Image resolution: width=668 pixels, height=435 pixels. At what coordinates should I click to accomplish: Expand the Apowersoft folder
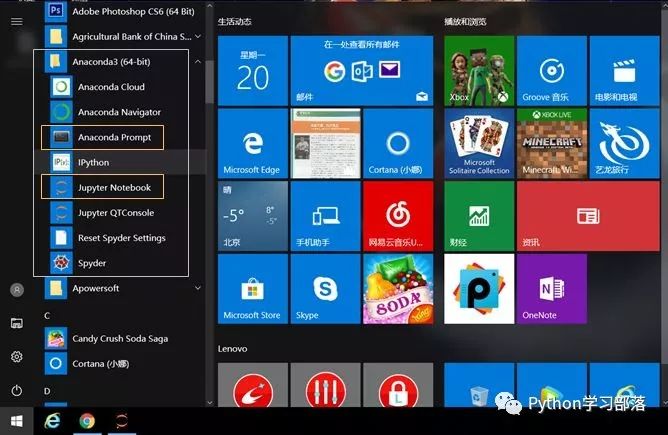coord(198,288)
